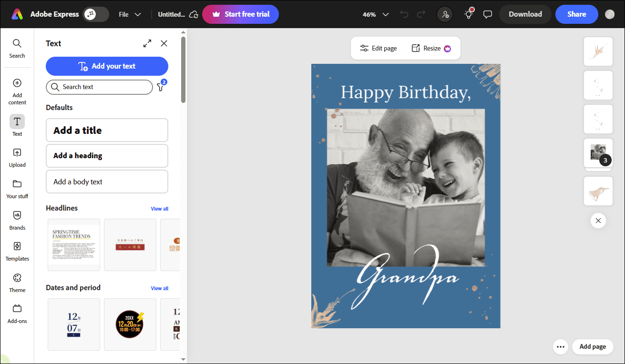625x364 pixels.
Task: Click the undo arrow icon
Action: pyautogui.click(x=404, y=14)
